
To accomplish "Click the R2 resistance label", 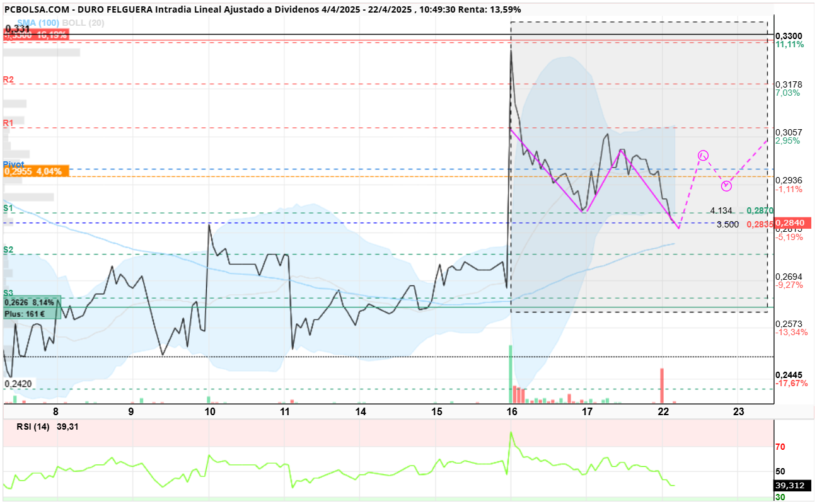I will click(8, 80).
